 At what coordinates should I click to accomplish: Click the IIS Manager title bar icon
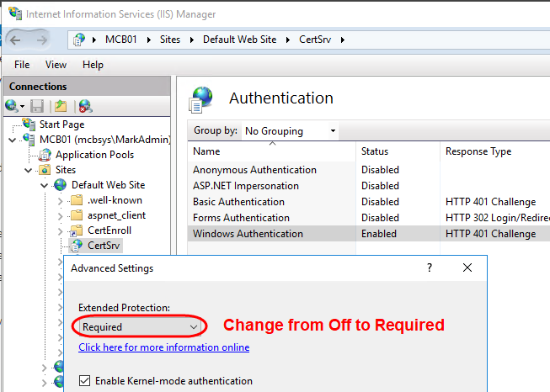(15, 13)
